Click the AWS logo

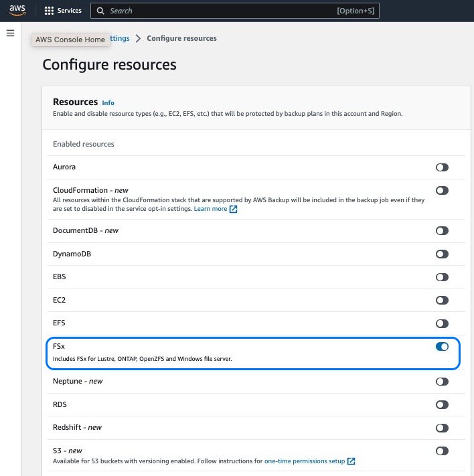[17, 10]
